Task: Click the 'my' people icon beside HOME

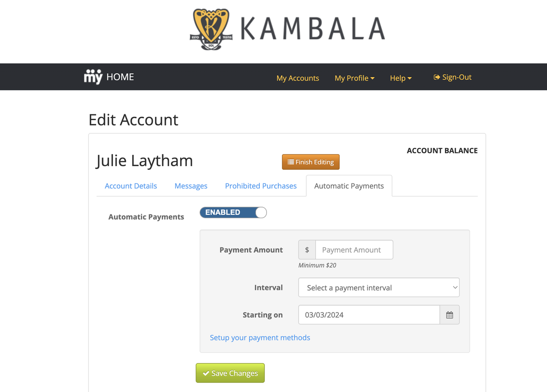Action: [x=93, y=77]
